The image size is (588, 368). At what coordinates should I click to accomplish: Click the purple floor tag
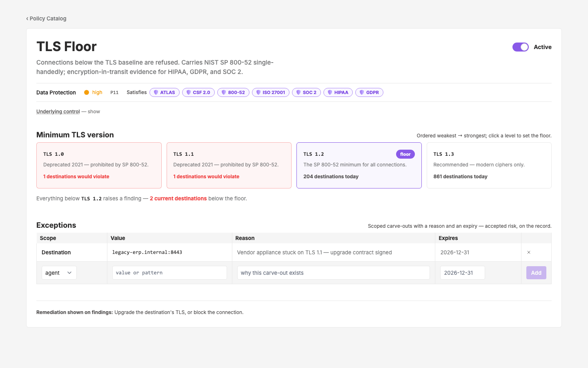click(405, 154)
